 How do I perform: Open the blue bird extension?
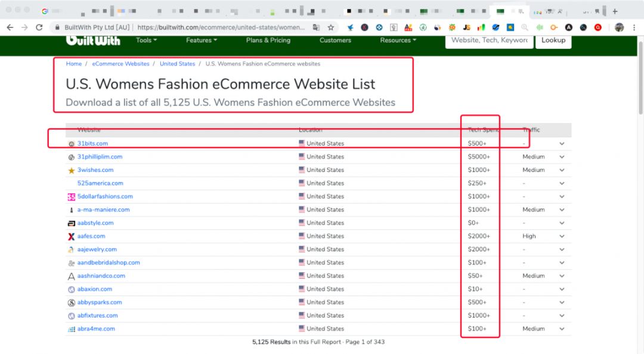point(350,27)
